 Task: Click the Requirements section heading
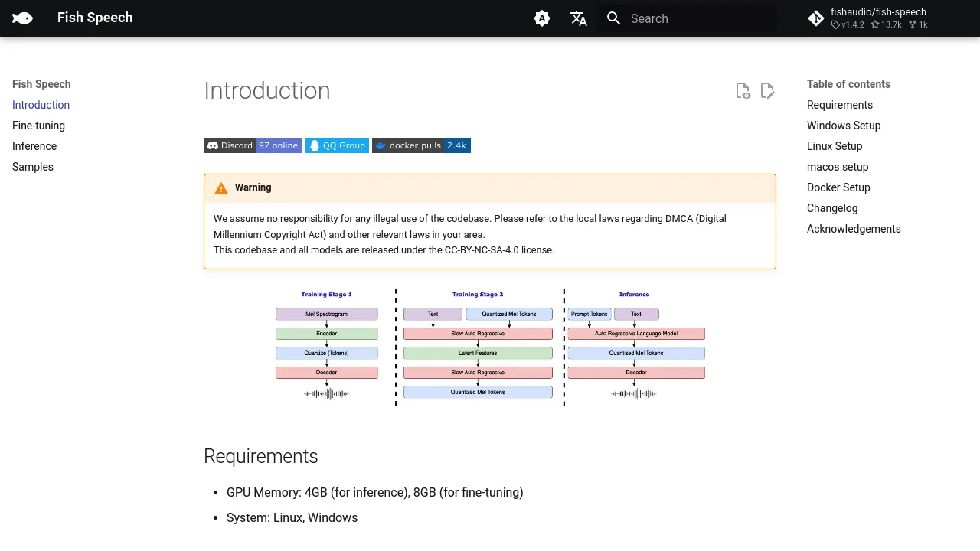[261, 456]
